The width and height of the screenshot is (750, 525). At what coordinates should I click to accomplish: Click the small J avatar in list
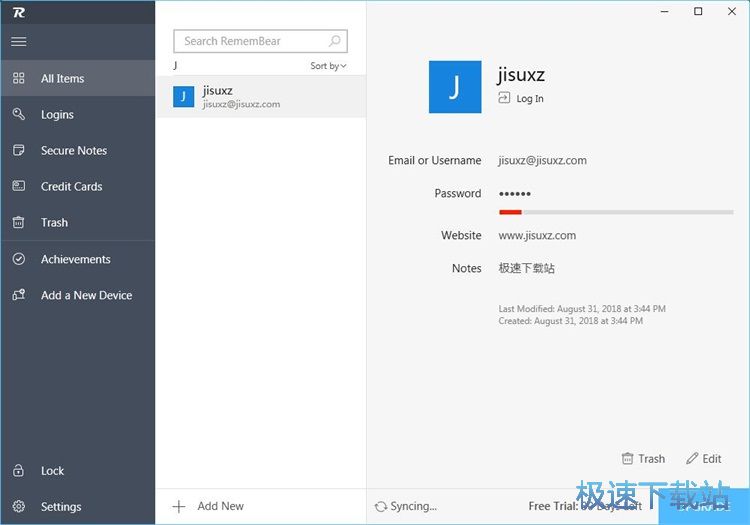pyautogui.click(x=183, y=97)
